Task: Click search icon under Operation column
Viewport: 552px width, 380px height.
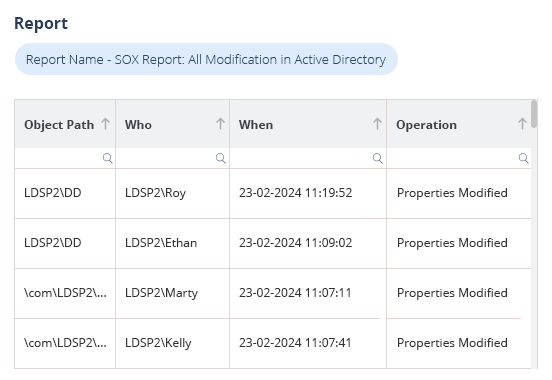Action: point(524,158)
